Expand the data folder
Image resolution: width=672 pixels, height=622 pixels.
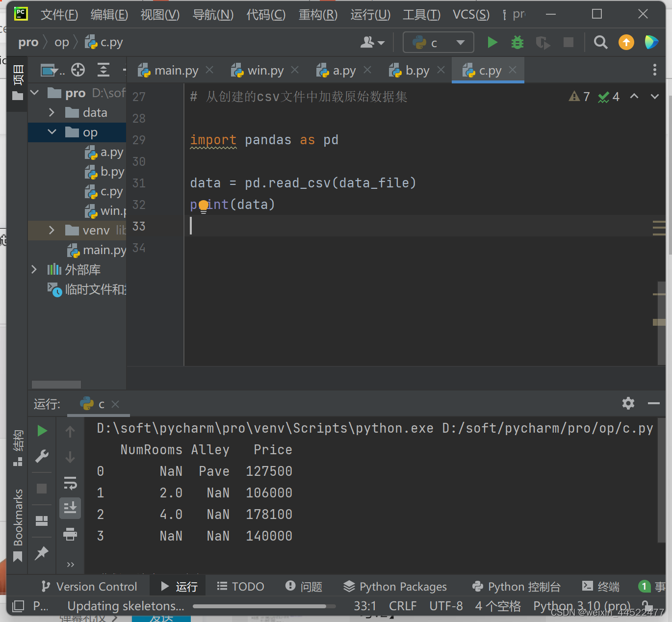[x=52, y=112]
